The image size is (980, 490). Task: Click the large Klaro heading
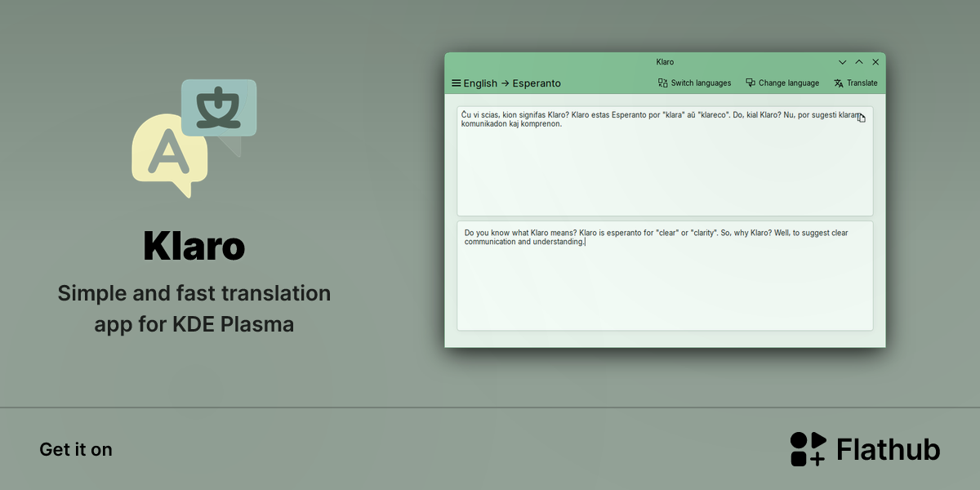(194, 246)
